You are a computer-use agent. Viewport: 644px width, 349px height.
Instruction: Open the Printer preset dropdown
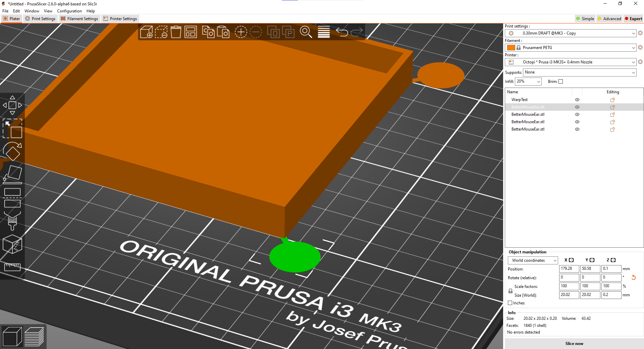point(571,62)
